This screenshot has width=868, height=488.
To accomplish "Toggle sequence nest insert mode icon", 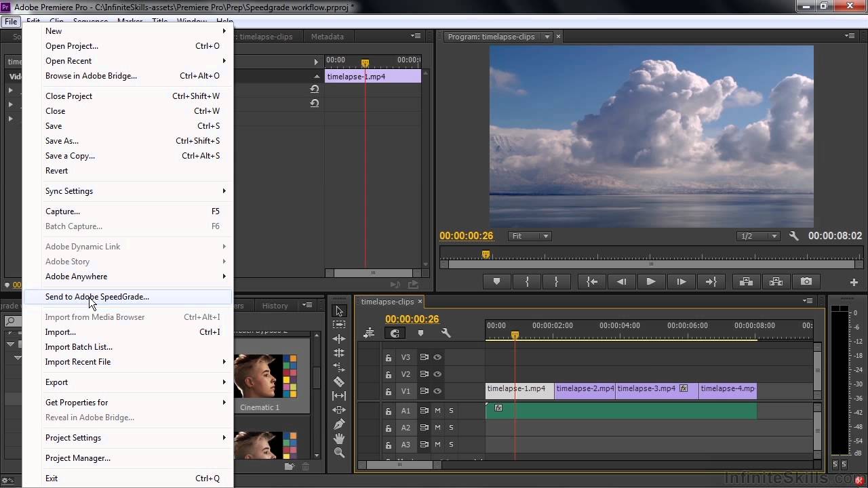I will click(369, 333).
